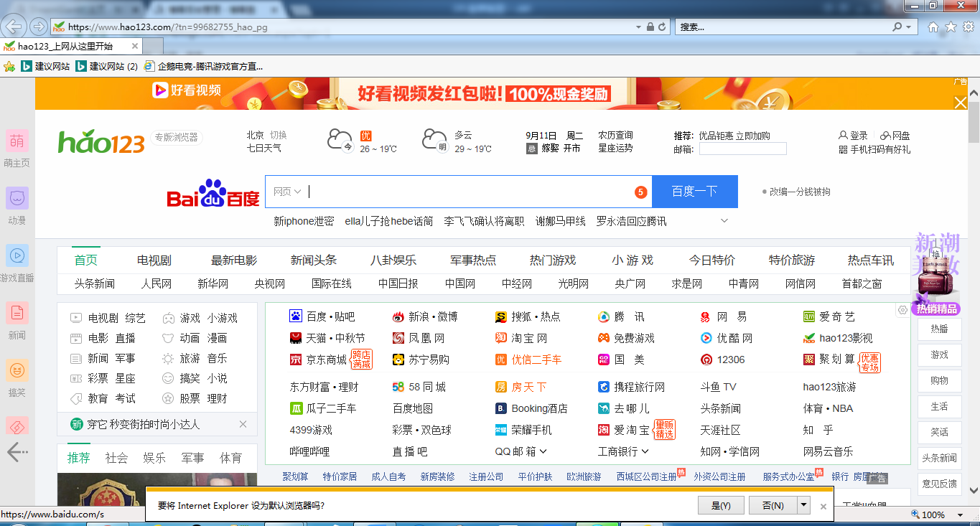Image resolution: width=980 pixels, height=526 pixels.
Task: Open the 新iphone泄密 hot search
Action: (304, 221)
